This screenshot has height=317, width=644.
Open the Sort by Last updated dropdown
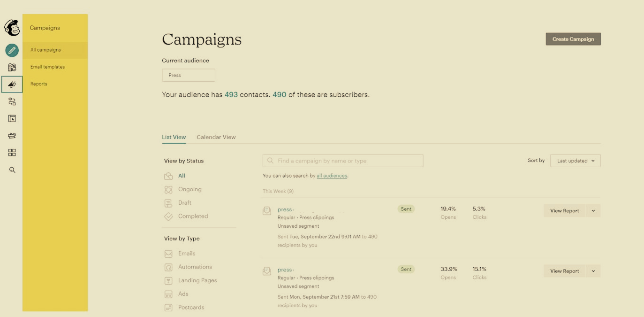click(575, 161)
